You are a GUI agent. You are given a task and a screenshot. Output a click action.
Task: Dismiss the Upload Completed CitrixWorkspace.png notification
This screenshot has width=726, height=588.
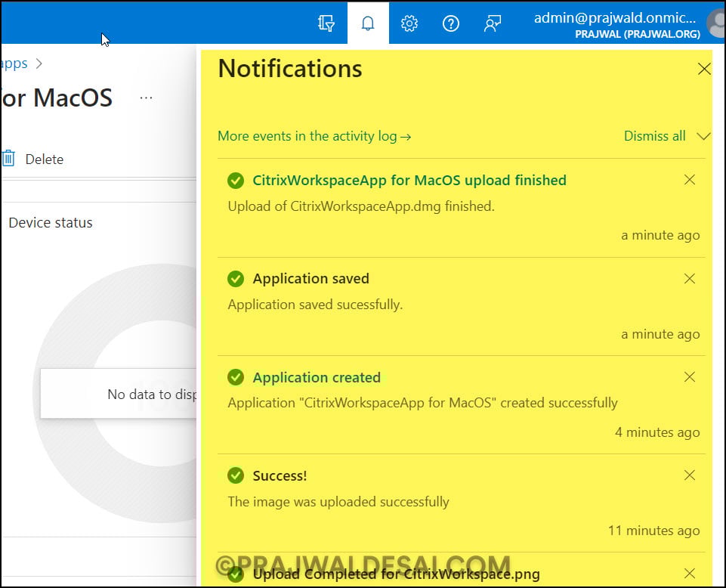click(690, 573)
